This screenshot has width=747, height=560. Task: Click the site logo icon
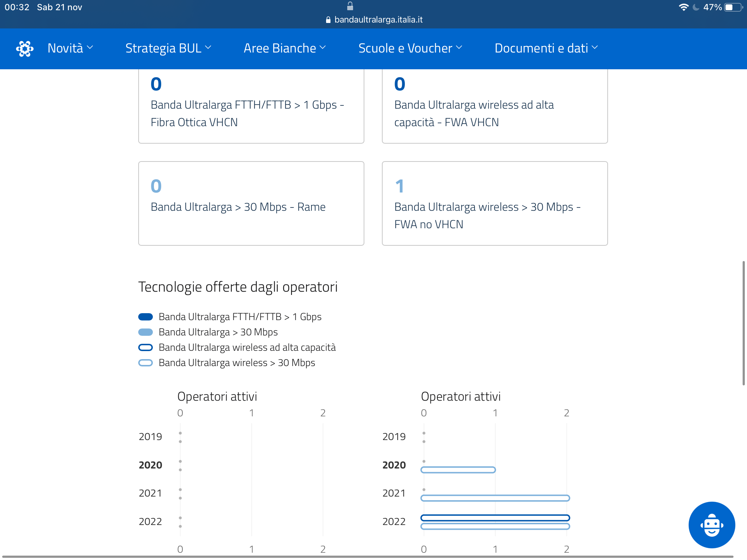(25, 48)
